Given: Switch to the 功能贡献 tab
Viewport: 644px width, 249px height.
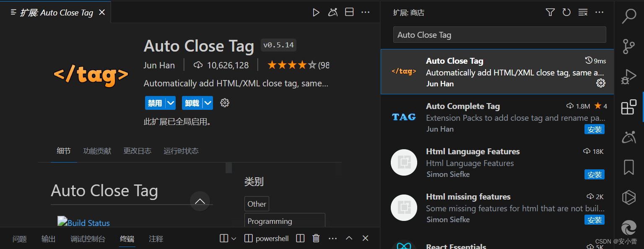Looking at the screenshot, I should point(97,151).
